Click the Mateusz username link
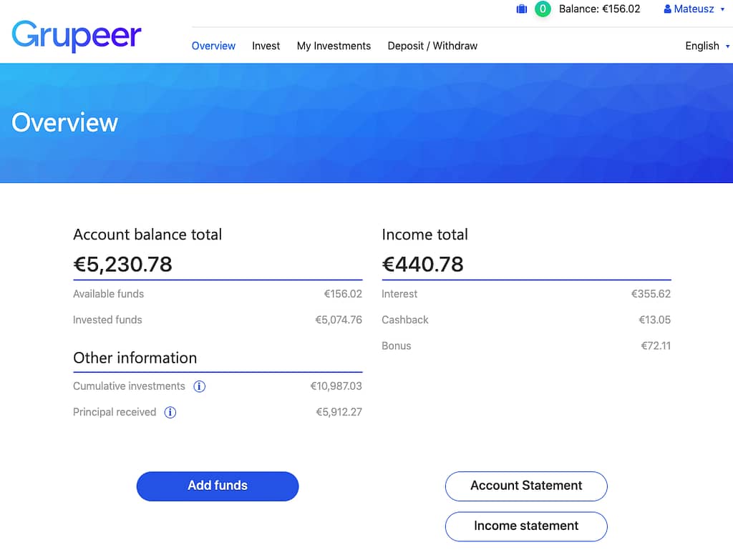This screenshot has height=560, width=733. tap(694, 9)
